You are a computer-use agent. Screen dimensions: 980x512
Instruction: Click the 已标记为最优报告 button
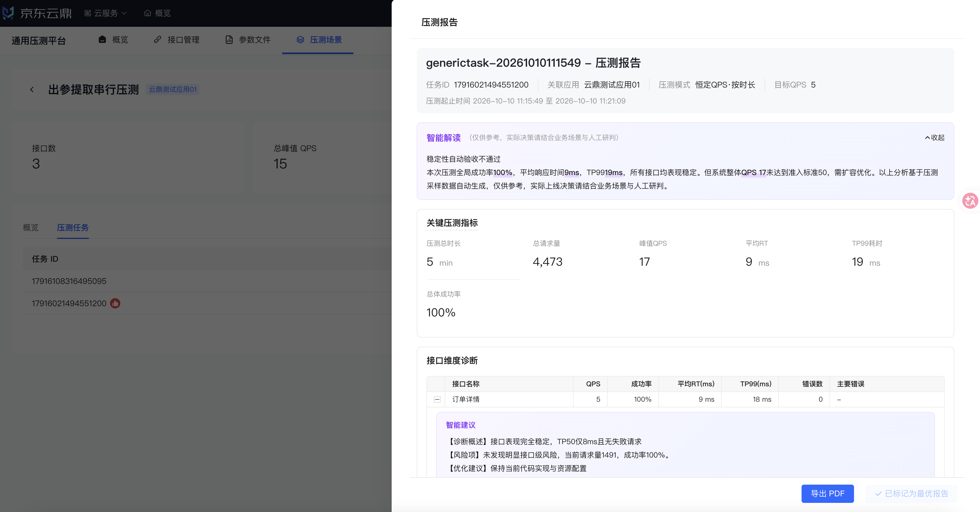[x=912, y=494]
